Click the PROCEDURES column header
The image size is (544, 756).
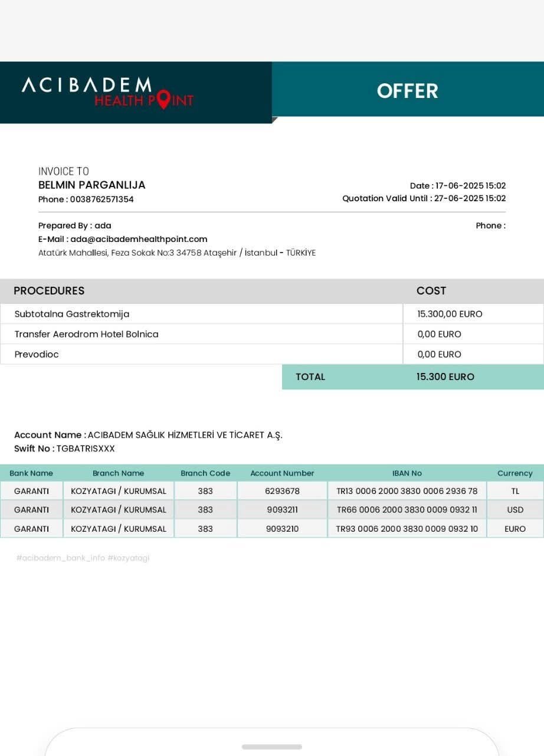49,291
